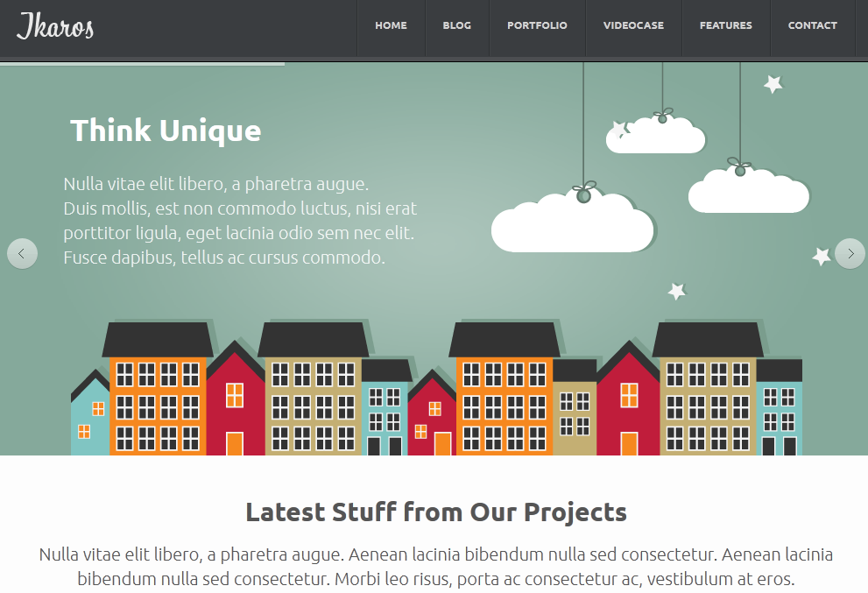
Task: Select Videocase in the navigation
Action: pos(633,25)
